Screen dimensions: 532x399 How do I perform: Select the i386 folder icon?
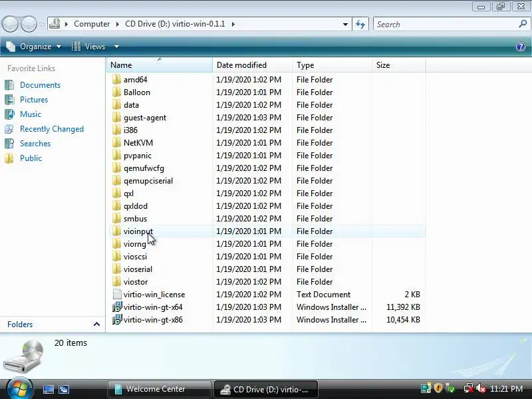tap(116, 130)
